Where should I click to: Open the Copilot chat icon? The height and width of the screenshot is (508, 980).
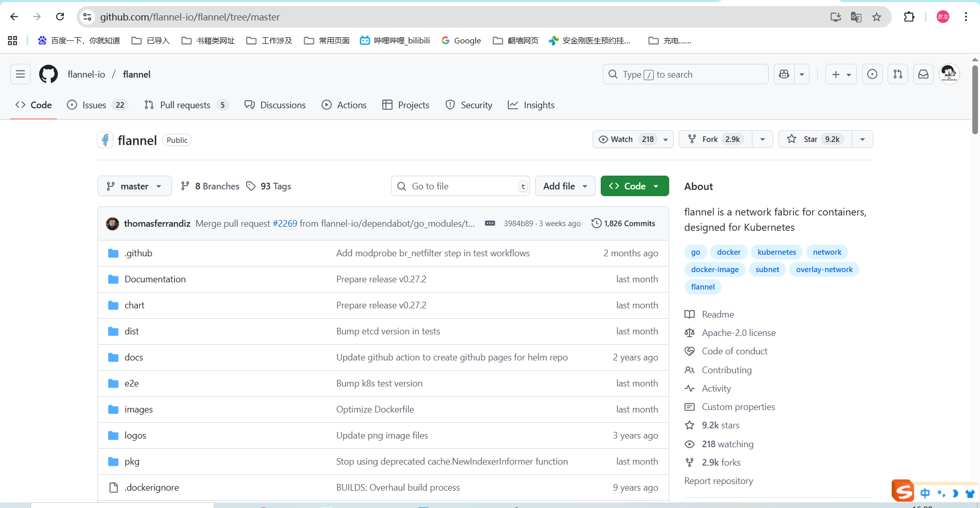(784, 75)
